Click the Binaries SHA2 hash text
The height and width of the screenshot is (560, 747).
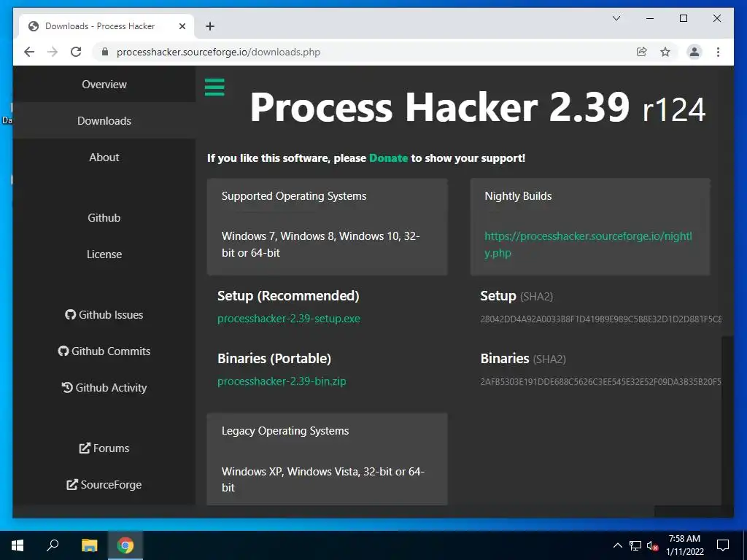pyautogui.click(x=601, y=382)
